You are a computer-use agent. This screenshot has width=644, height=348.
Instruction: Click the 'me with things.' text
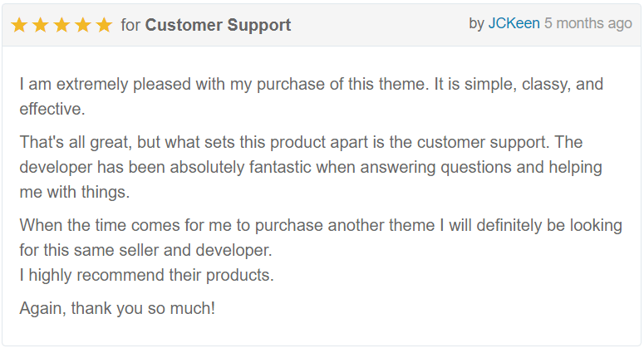pyautogui.click(x=75, y=192)
